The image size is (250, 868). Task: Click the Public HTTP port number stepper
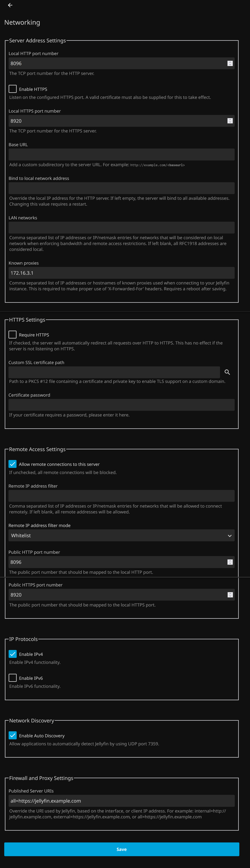click(x=230, y=562)
